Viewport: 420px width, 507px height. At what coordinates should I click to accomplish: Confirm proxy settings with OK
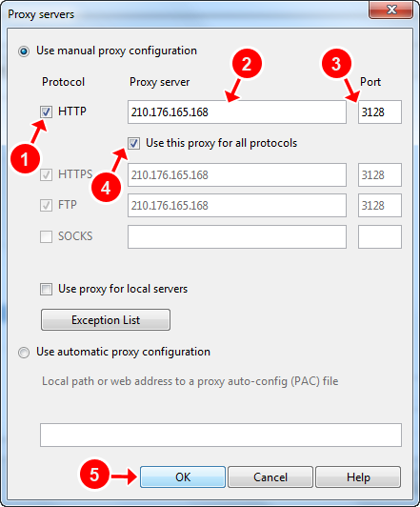[x=183, y=477]
